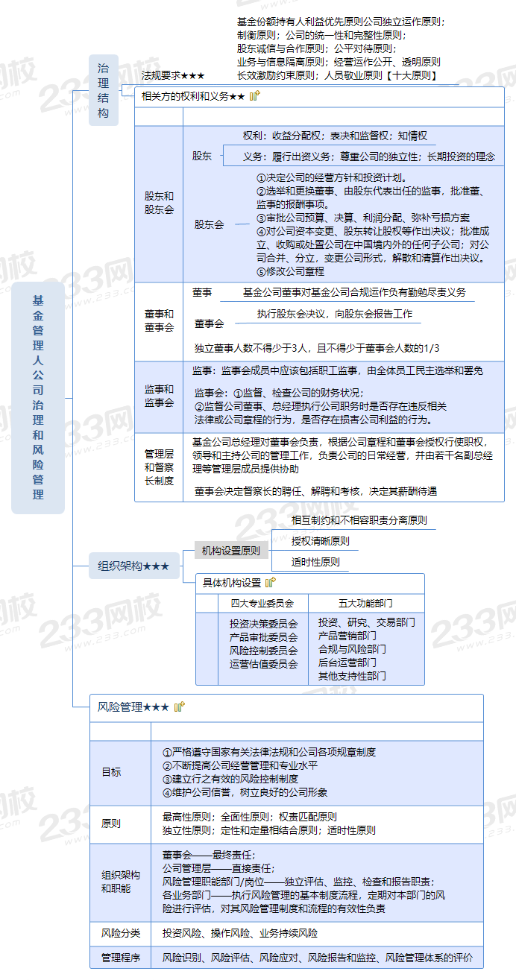Viewport: 516px width, 980px height.
Task: Click the 授权清晰原则 node
Action: 320,541
